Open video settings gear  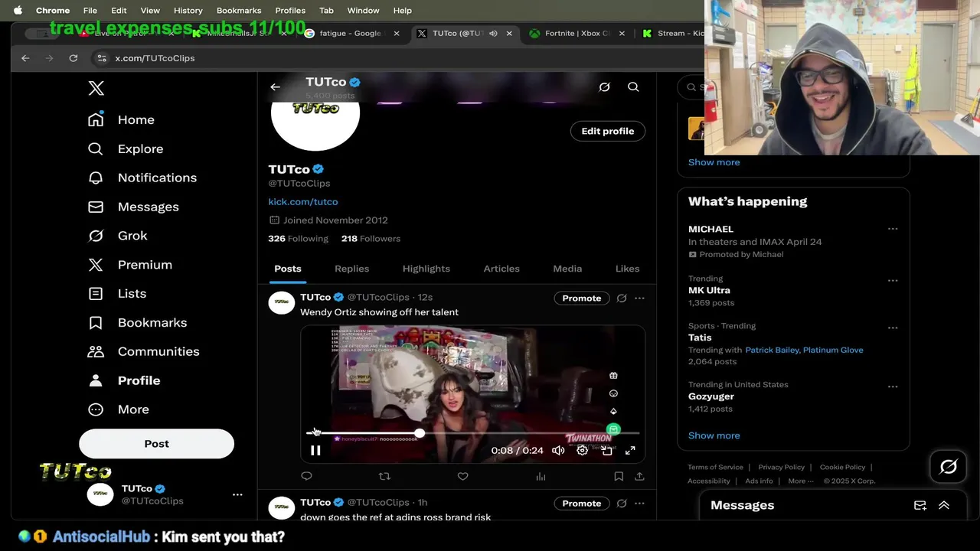[x=583, y=451]
